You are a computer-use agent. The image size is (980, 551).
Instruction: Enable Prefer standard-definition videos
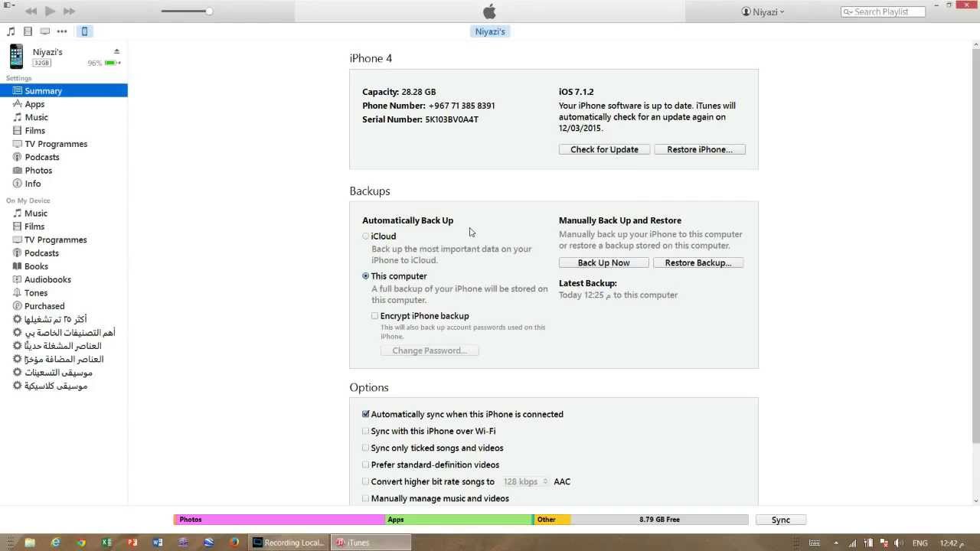[x=366, y=465]
